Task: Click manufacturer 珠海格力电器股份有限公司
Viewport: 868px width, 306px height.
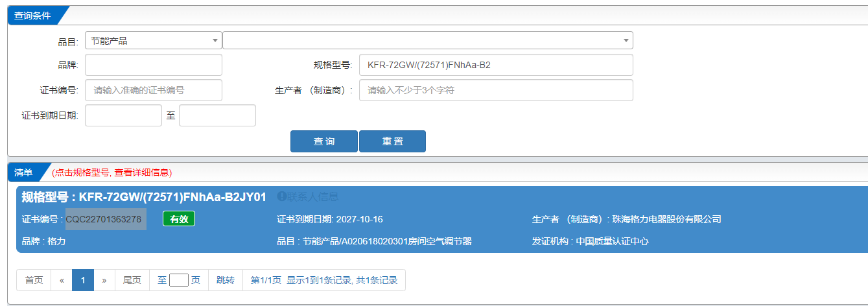Action: (x=668, y=219)
